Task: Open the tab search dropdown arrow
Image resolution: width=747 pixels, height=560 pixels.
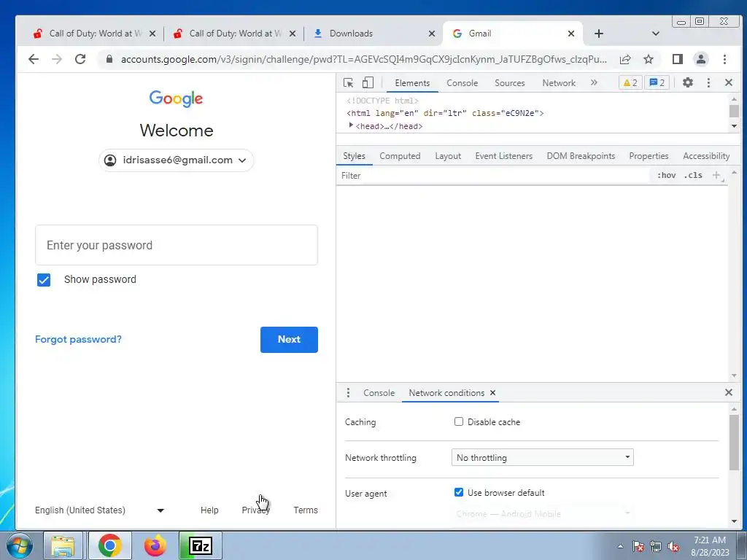Action: [x=656, y=34]
